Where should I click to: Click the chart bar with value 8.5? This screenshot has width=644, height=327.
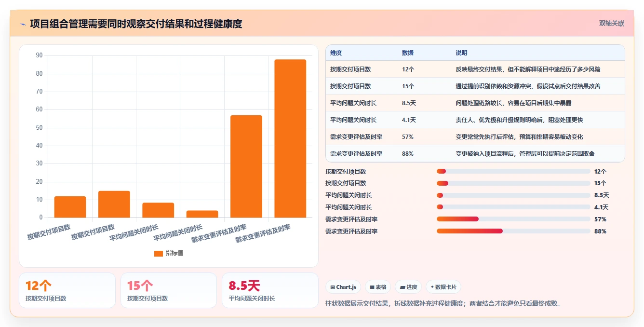tap(158, 210)
